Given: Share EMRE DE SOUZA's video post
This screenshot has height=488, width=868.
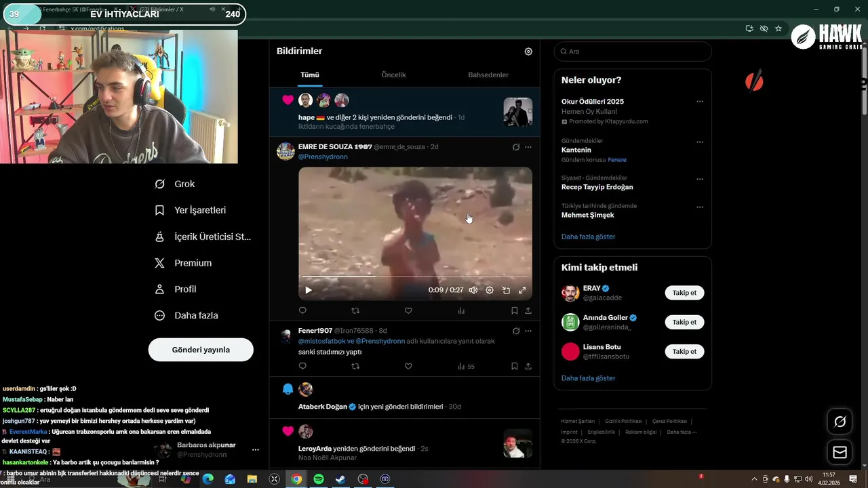Looking at the screenshot, I should point(528,310).
